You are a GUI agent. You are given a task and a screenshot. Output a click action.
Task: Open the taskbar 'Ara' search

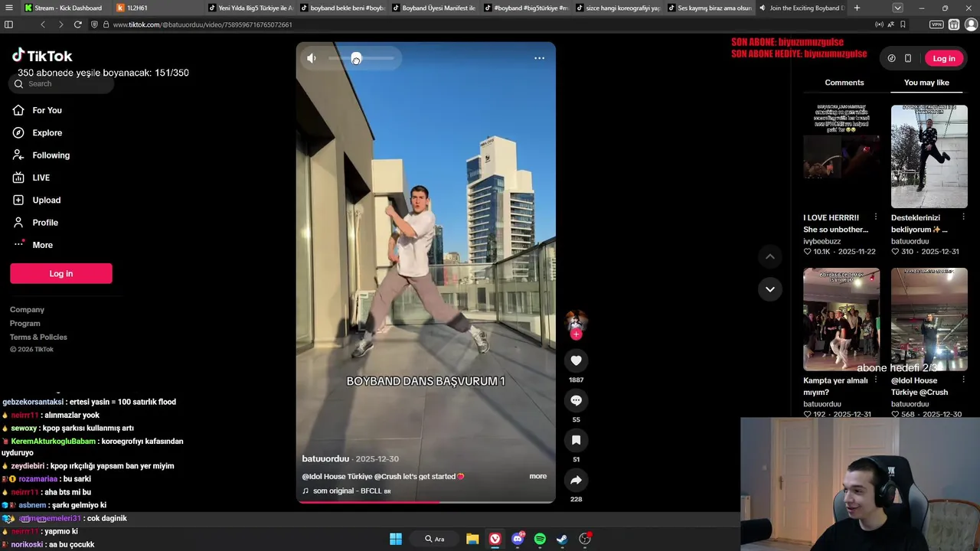[x=434, y=539]
